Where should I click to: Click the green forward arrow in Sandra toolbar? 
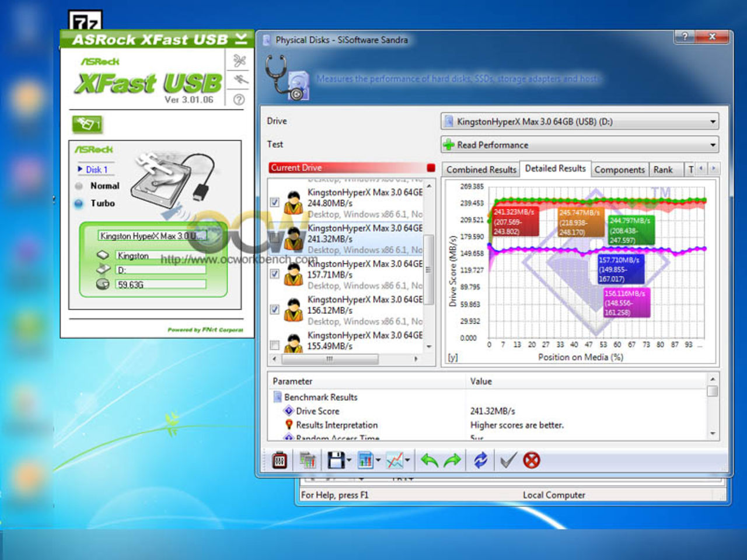[452, 460]
